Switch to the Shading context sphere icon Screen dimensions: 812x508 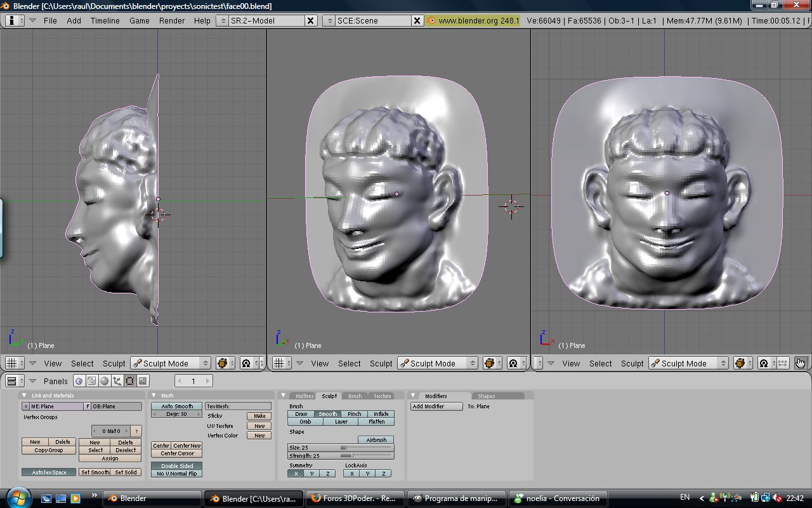point(105,381)
